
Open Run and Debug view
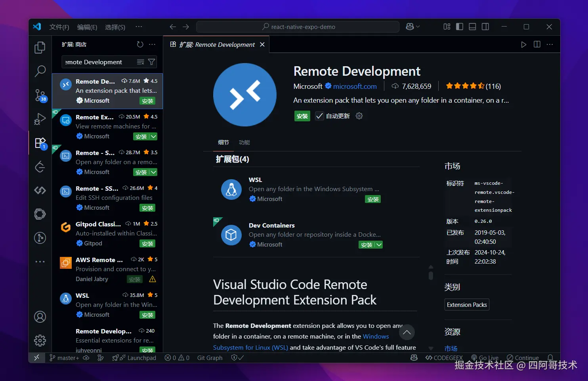pyautogui.click(x=40, y=119)
